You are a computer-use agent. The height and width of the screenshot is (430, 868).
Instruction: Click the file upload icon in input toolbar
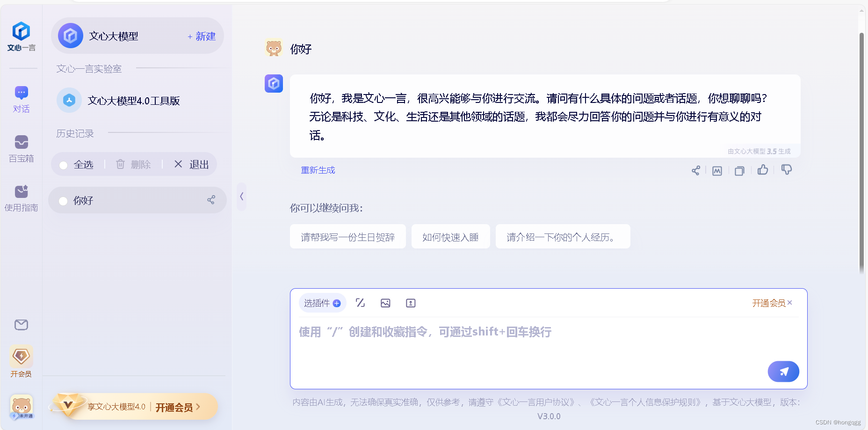point(411,303)
